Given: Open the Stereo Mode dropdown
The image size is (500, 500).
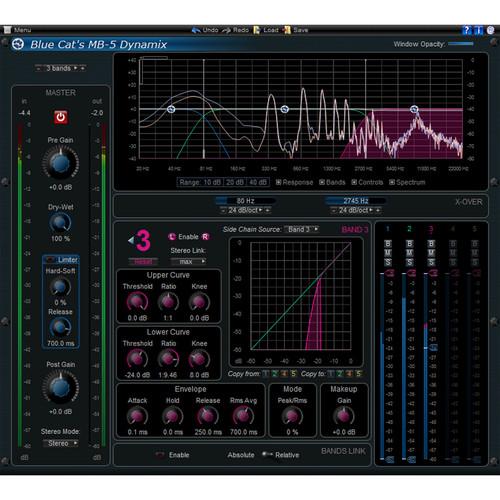Looking at the screenshot, I should [x=60, y=443].
